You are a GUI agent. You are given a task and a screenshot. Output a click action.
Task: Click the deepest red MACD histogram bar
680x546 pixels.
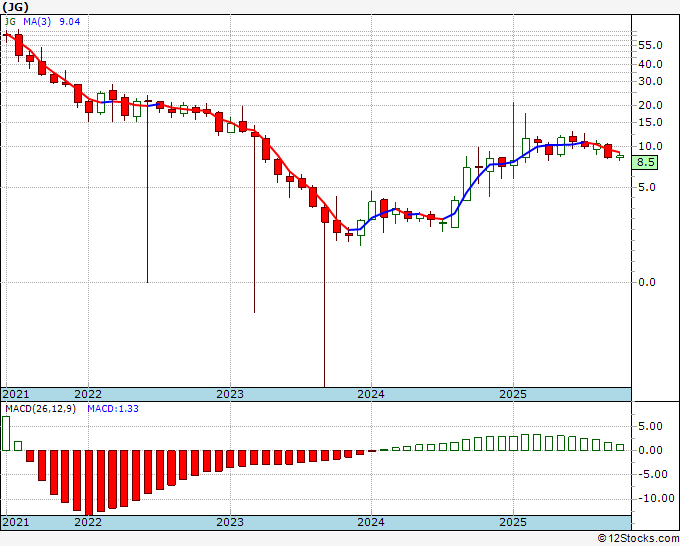click(x=89, y=482)
